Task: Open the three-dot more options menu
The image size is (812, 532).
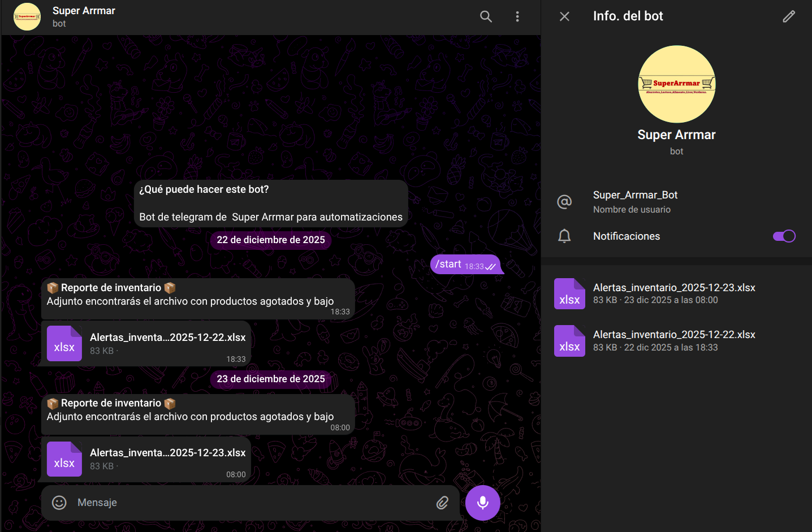Action: 517,16
